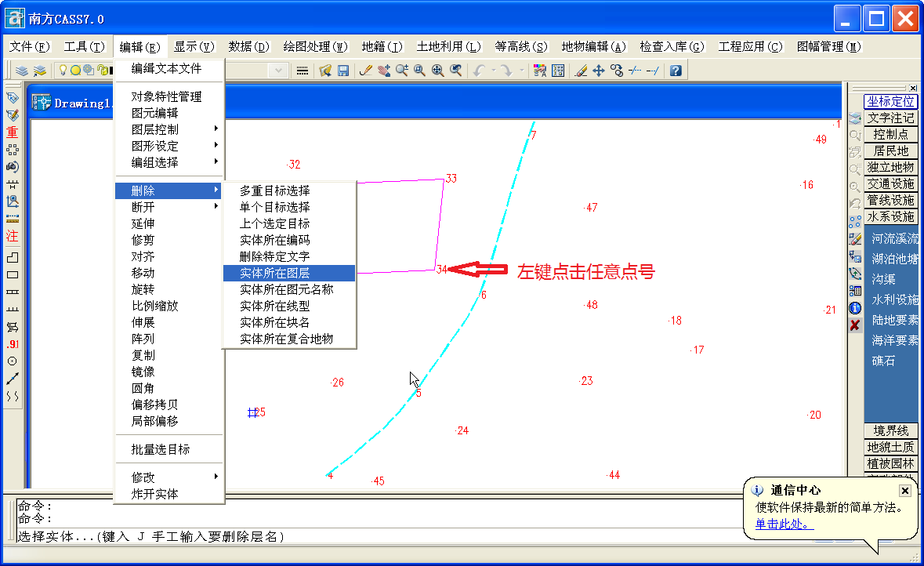924x566 pixels.
Task: Close the right side feature panel
Action: (913, 89)
